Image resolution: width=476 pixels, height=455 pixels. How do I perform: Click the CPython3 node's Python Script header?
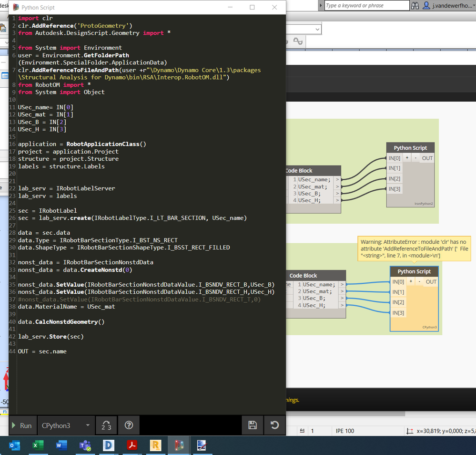tap(414, 271)
